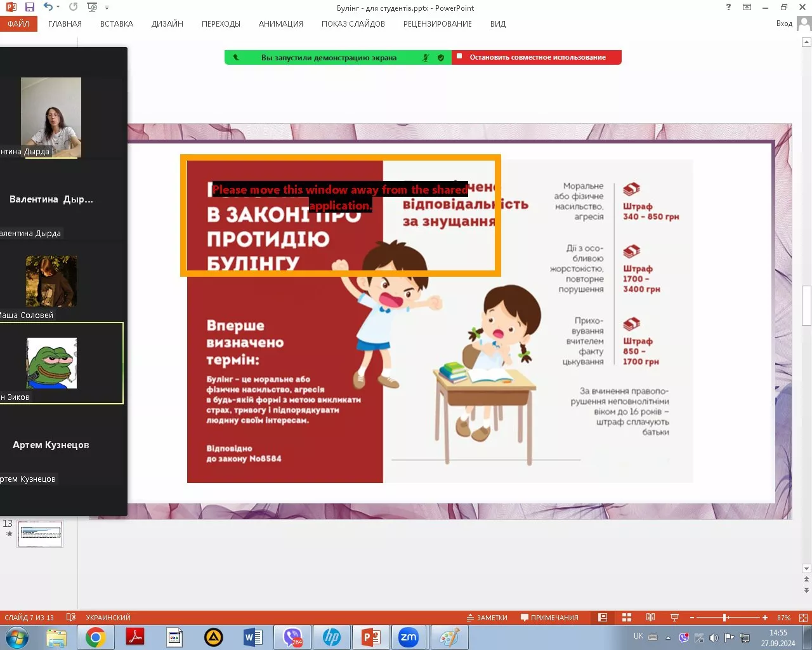
Task: Click the slide's red title block text
Action: point(285,227)
